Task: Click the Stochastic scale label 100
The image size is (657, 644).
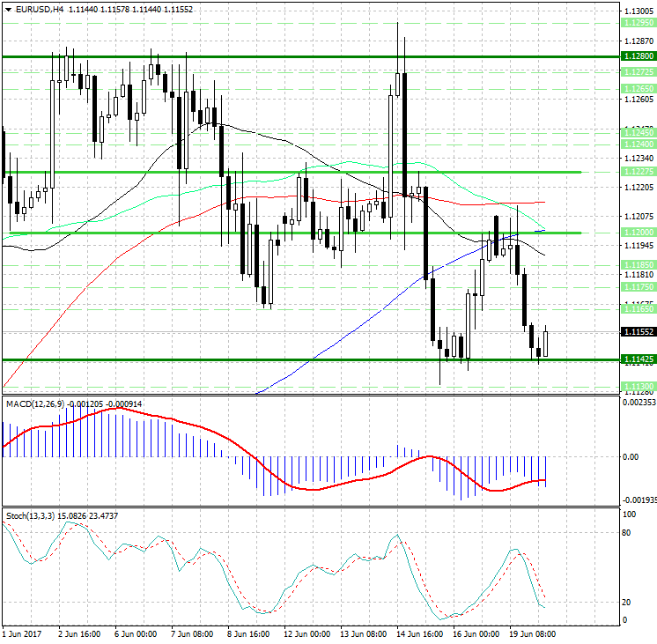Action: pos(630,514)
